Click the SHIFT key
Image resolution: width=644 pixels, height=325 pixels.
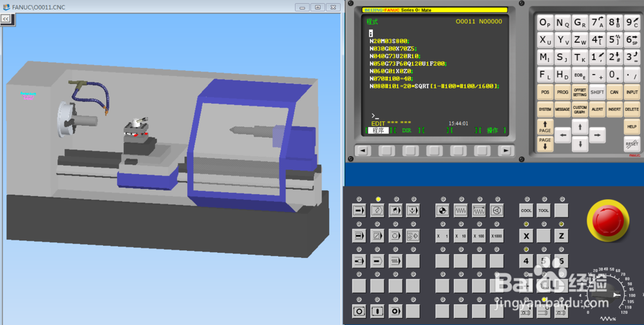pyautogui.click(x=597, y=92)
